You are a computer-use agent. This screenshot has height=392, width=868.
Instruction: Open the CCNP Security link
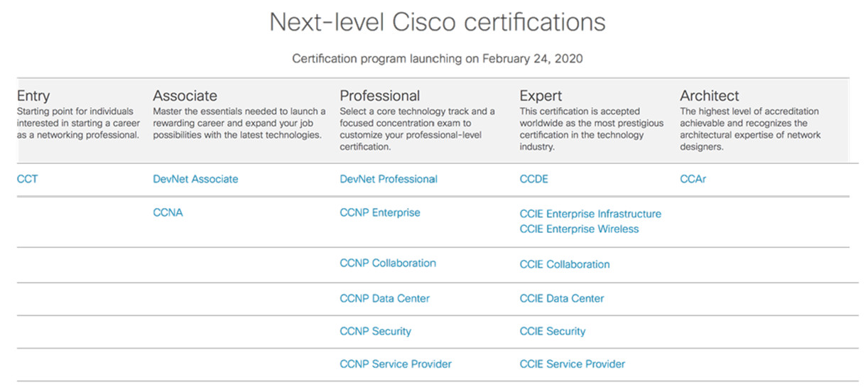375,331
